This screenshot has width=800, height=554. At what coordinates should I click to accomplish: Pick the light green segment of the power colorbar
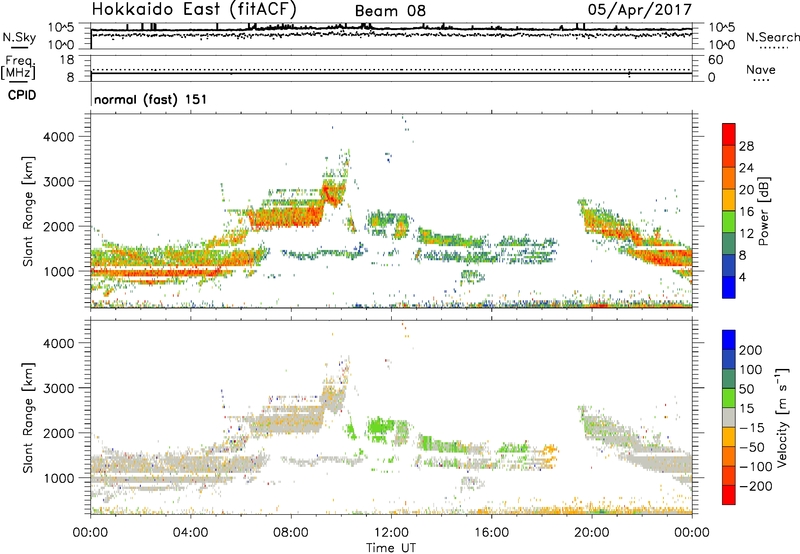pyautogui.click(x=729, y=222)
